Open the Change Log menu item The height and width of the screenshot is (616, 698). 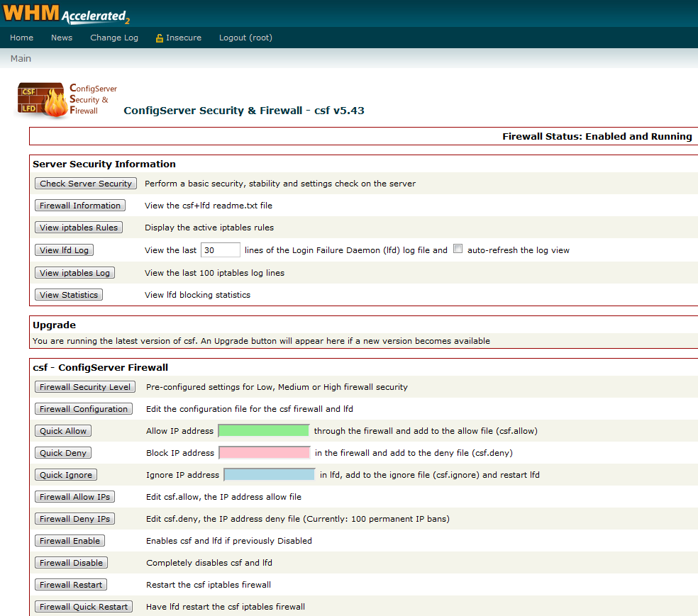coord(114,38)
